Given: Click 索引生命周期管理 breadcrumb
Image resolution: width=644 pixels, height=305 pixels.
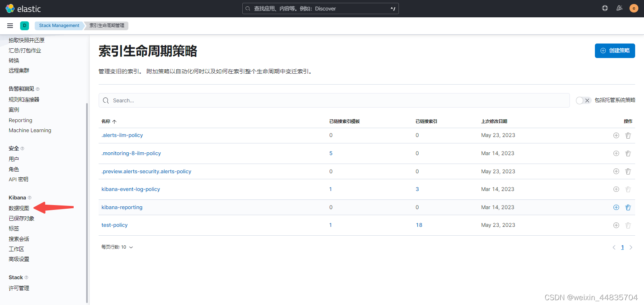Looking at the screenshot, I should [107, 25].
